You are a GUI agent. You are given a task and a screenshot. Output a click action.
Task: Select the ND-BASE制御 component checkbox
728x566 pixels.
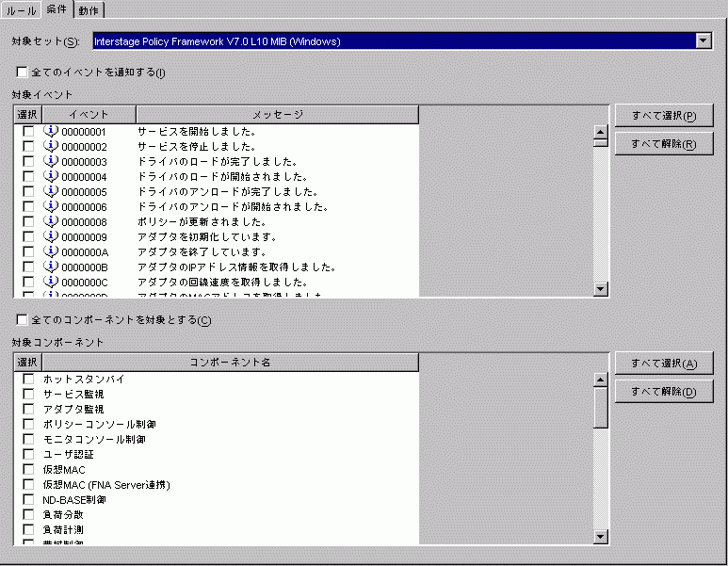point(28,499)
